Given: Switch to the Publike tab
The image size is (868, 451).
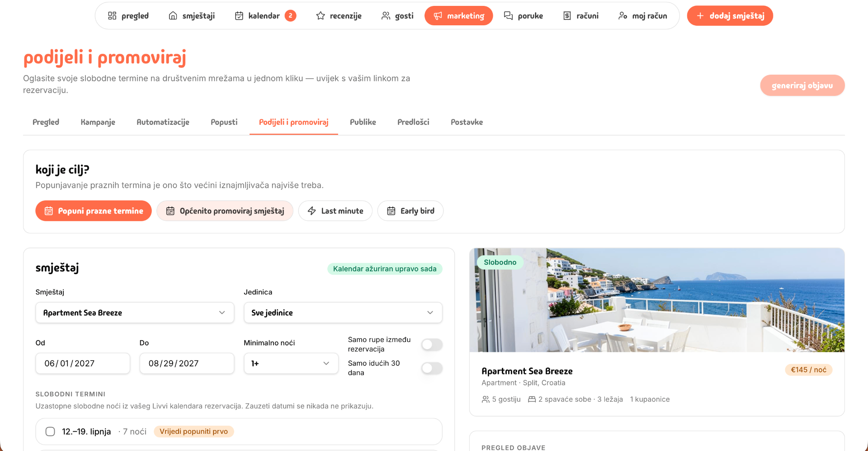Looking at the screenshot, I should tap(363, 122).
